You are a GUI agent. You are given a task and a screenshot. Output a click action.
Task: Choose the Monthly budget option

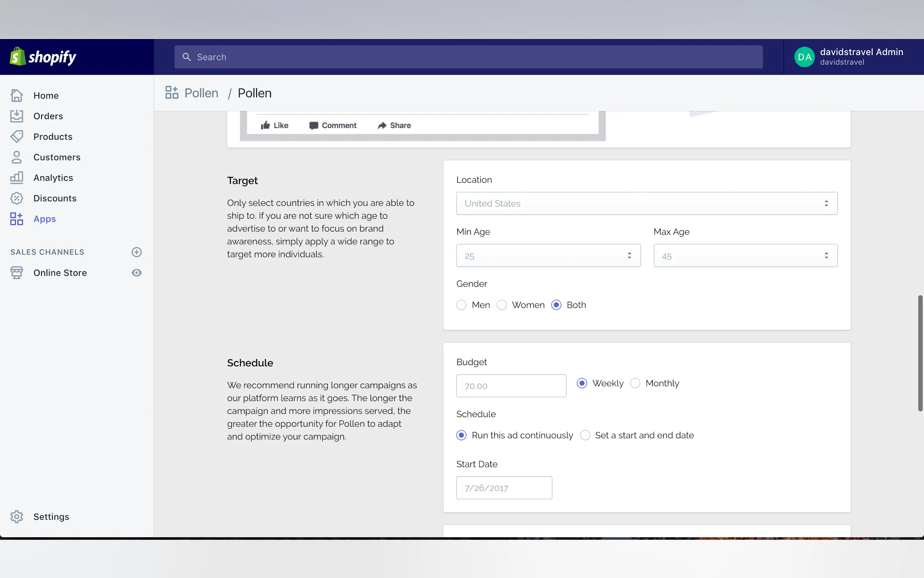point(635,383)
